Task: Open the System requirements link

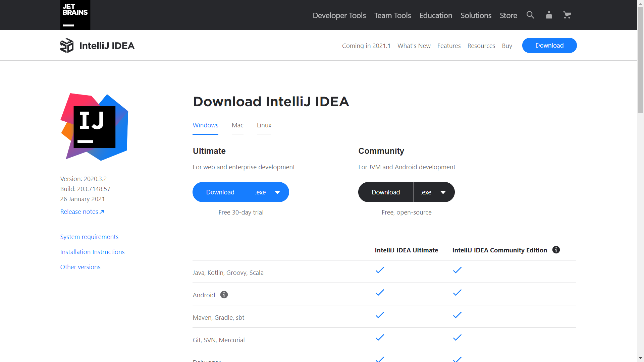Action: [x=89, y=237]
